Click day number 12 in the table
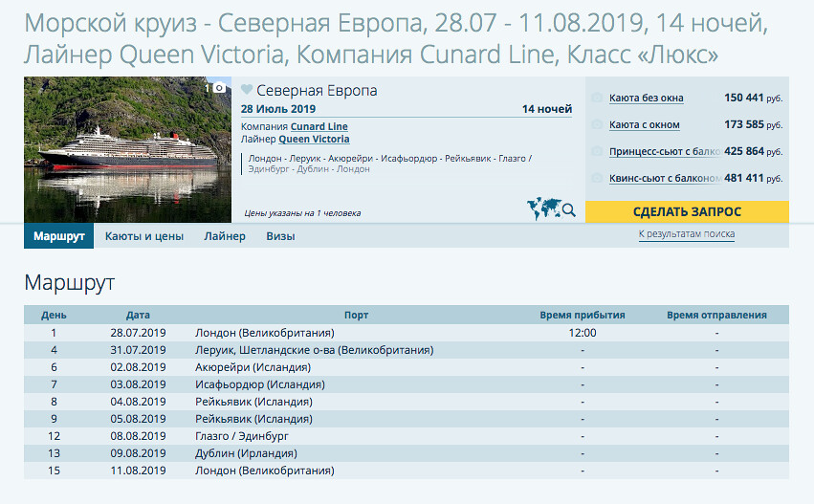This screenshot has height=504, width=814. coord(54,436)
